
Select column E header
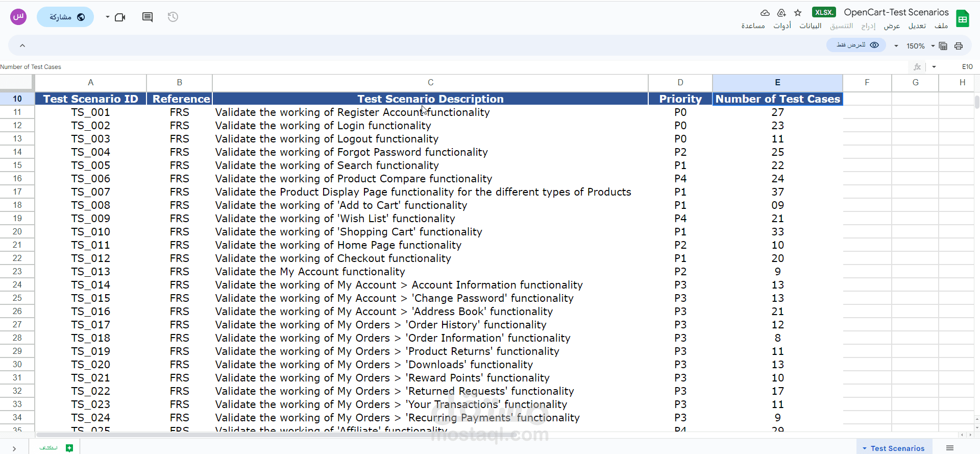tap(777, 82)
